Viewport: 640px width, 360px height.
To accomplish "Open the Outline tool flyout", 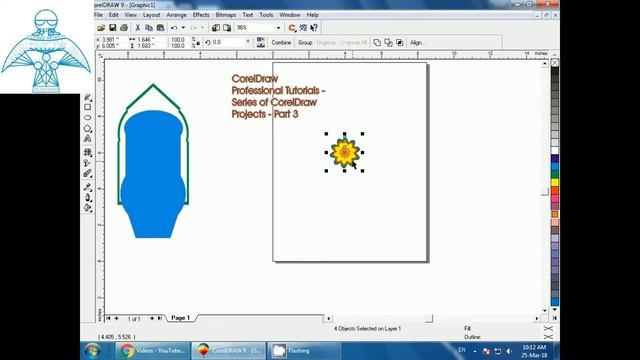I will point(87,198).
